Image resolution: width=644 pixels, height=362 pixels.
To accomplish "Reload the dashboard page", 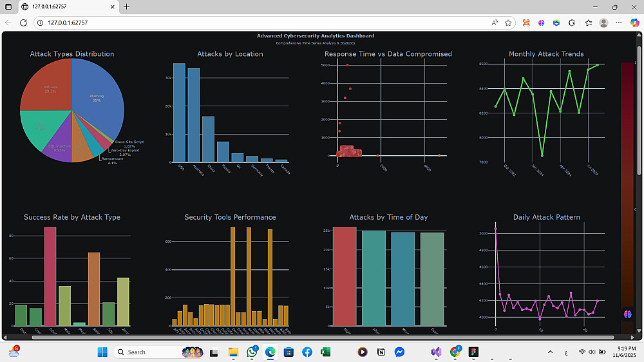I will [23, 23].
